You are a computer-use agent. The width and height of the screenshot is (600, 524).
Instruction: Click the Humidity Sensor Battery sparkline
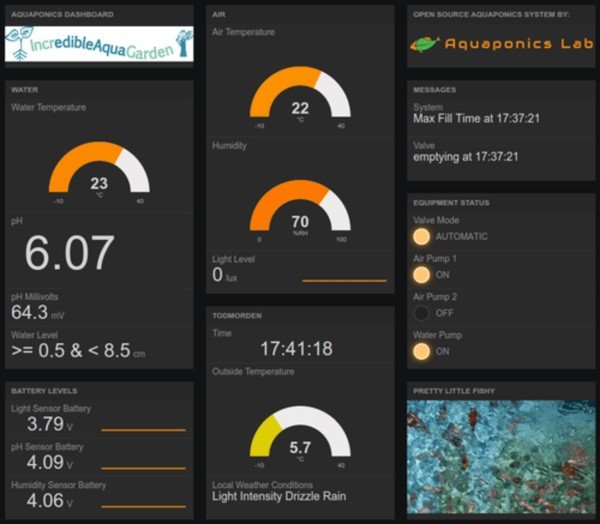point(144,506)
